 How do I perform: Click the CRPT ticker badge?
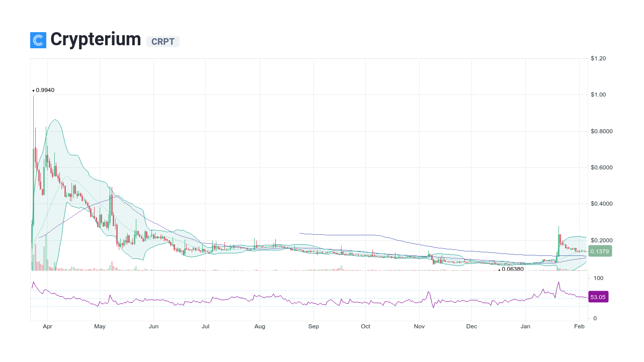(163, 42)
